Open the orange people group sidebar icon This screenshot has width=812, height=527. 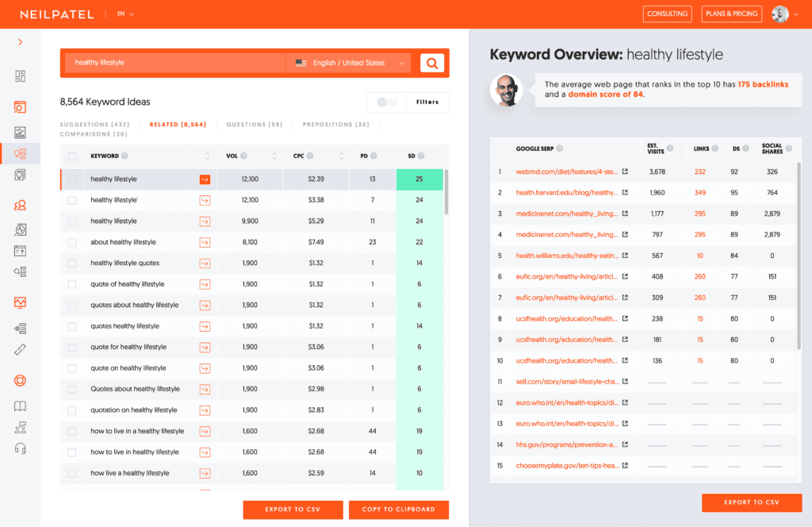coord(20,206)
